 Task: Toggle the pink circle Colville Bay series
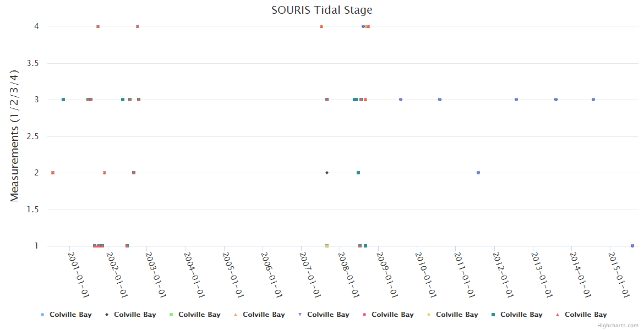coord(392,315)
